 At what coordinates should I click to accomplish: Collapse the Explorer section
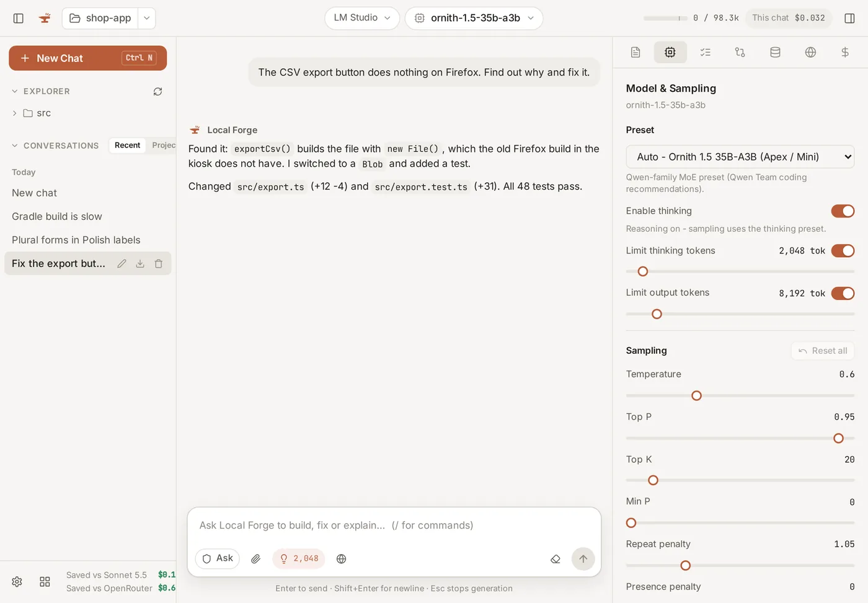pos(15,92)
